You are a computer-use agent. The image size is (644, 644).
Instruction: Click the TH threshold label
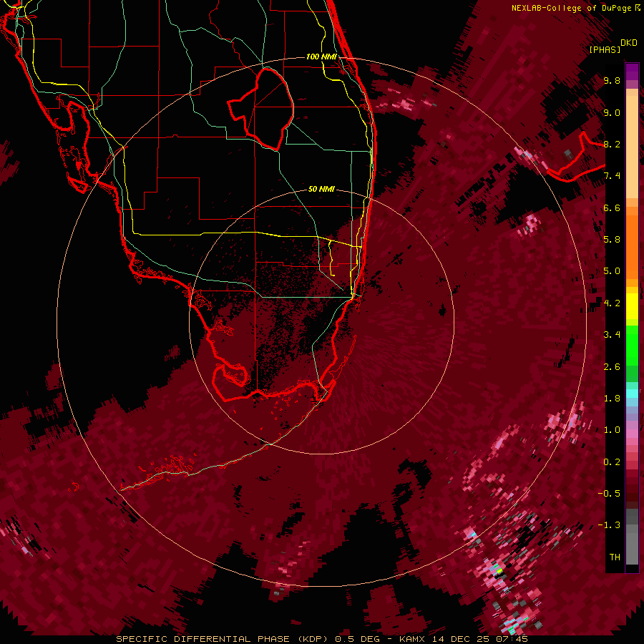[x=615, y=557]
